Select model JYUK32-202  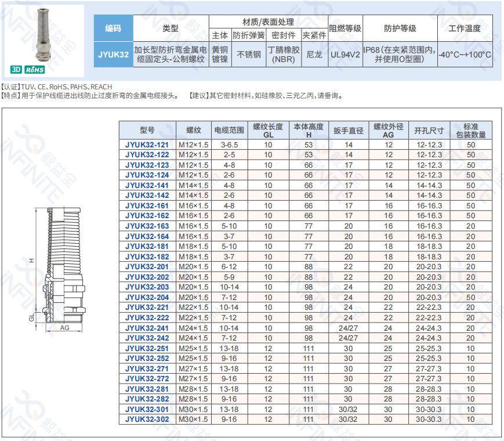point(147,277)
